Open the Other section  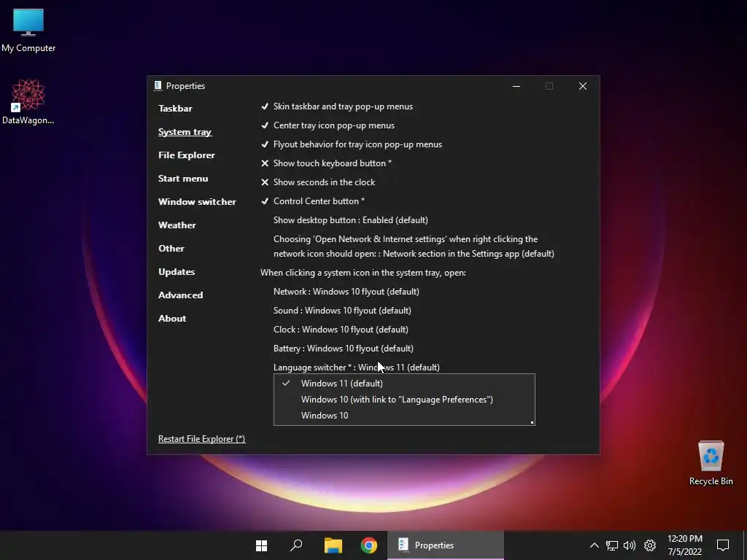(x=171, y=249)
